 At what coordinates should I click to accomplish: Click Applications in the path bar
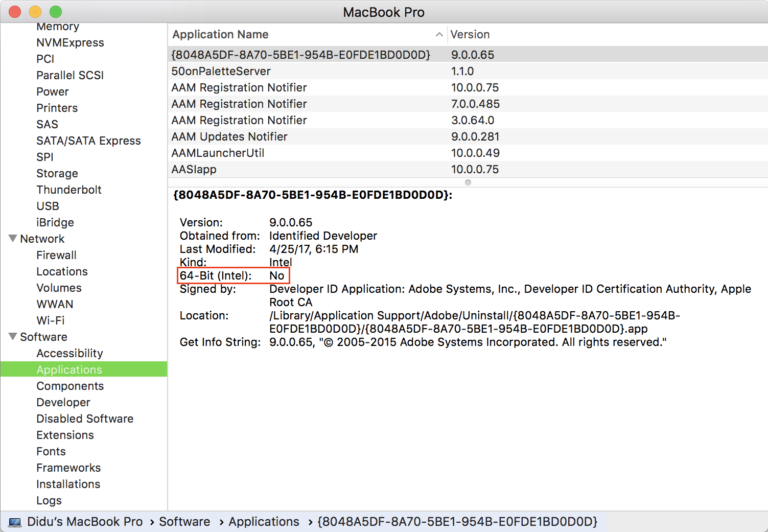tap(264, 522)
